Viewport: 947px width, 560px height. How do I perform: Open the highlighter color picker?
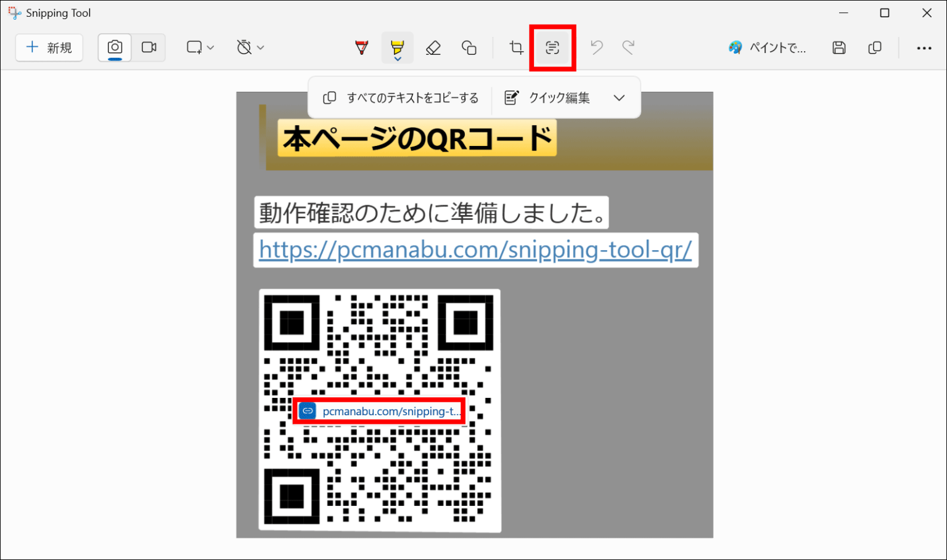tap(398, 60)
